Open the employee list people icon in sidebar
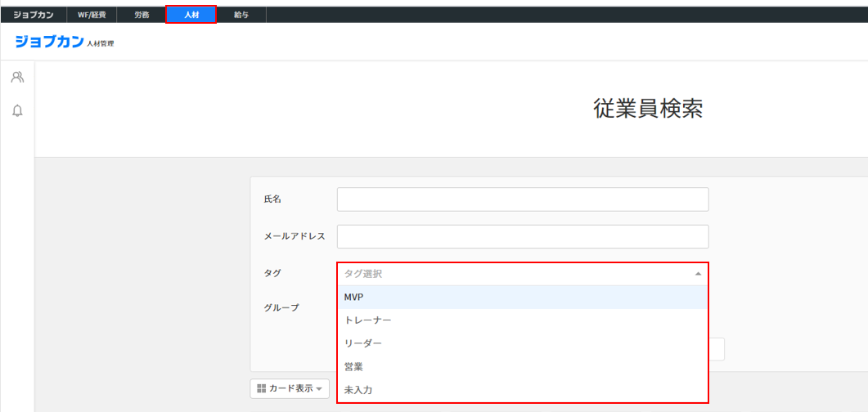This screenshot has height=412, width=868. tap(17, 78)
